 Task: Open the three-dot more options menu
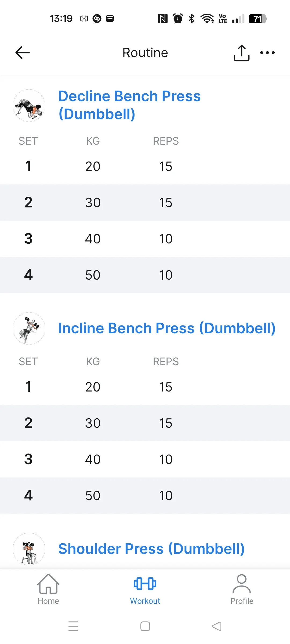[267, 53]
